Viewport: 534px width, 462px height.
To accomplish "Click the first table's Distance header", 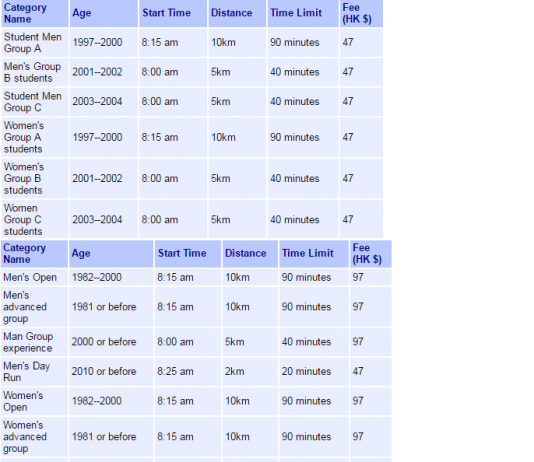I will coord(237,13).
